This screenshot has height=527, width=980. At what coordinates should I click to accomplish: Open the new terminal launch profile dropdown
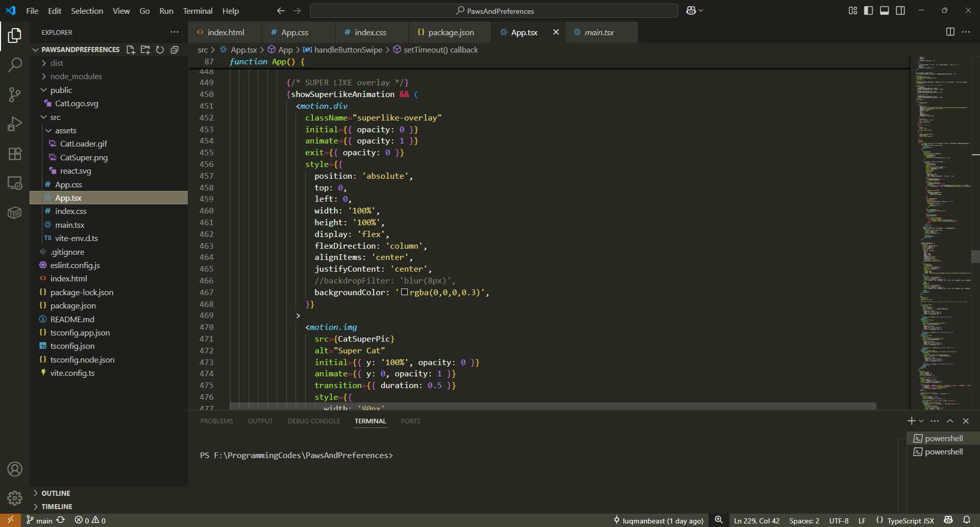921,421
